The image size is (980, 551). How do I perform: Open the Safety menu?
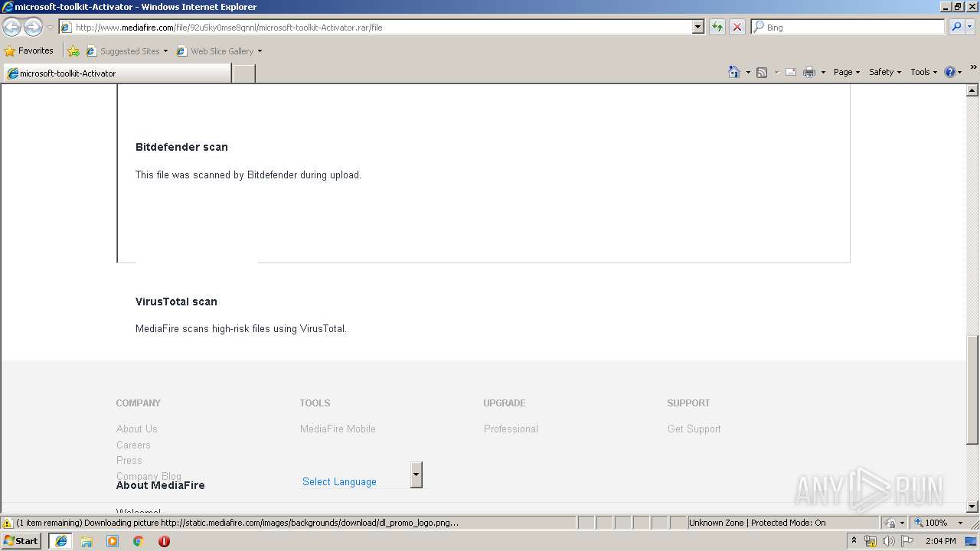coord(884,72)
